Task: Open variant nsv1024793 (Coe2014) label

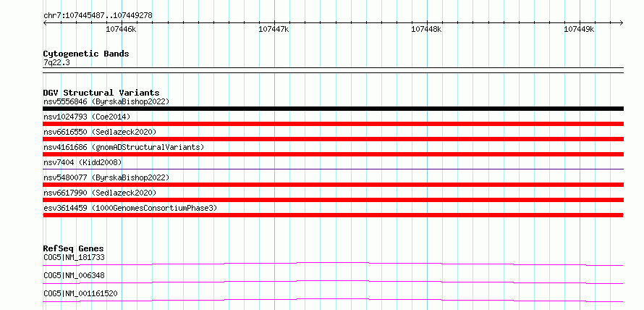Action: (87, 117)
